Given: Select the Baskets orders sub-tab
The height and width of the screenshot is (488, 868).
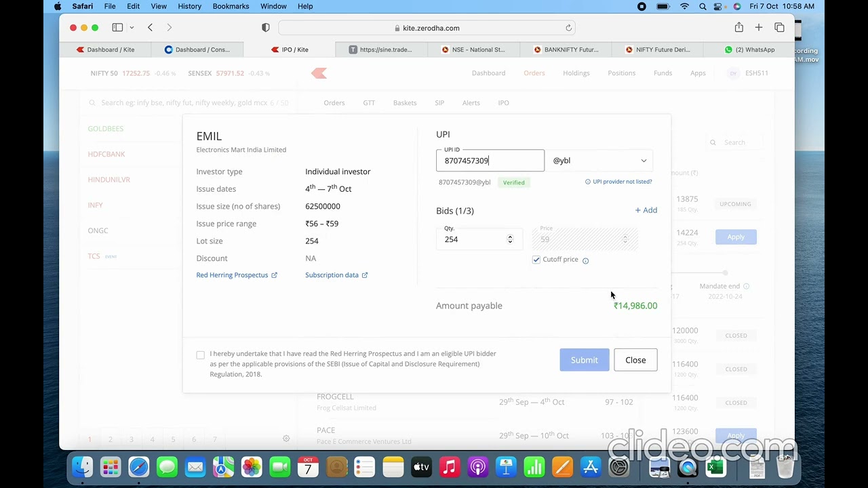Looking at the screenshot, I should pos(405,103).
